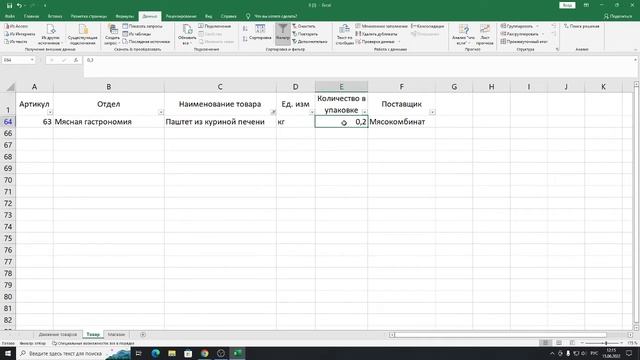Open Ед. изм column filter dropdown

tap(312, 112)
